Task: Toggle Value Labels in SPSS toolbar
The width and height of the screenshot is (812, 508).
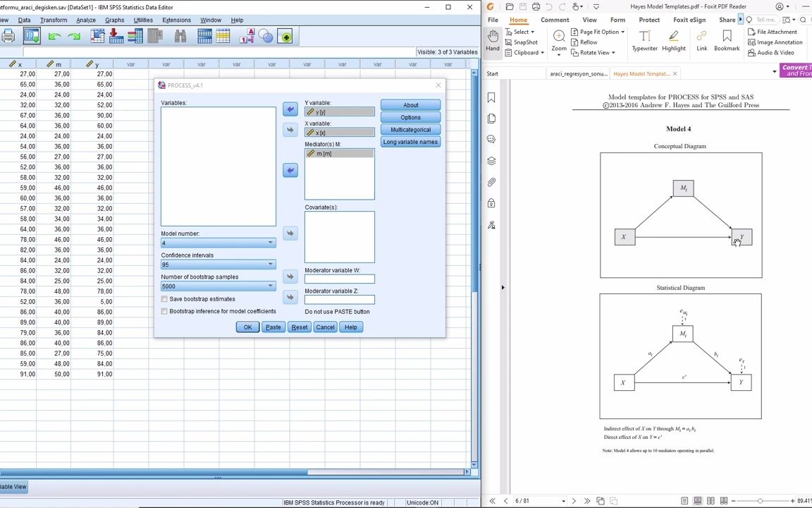Action: pyautogui.click(x=250, y=36)
